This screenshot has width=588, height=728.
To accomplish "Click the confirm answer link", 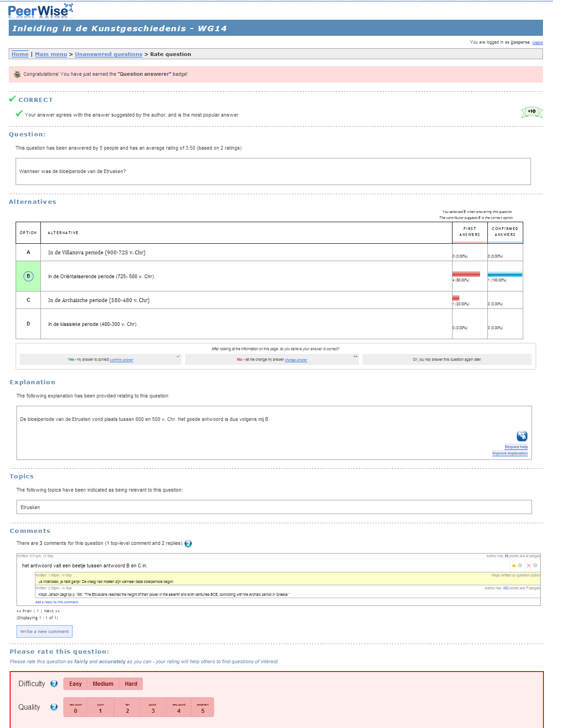I will [x=121, y=360].
